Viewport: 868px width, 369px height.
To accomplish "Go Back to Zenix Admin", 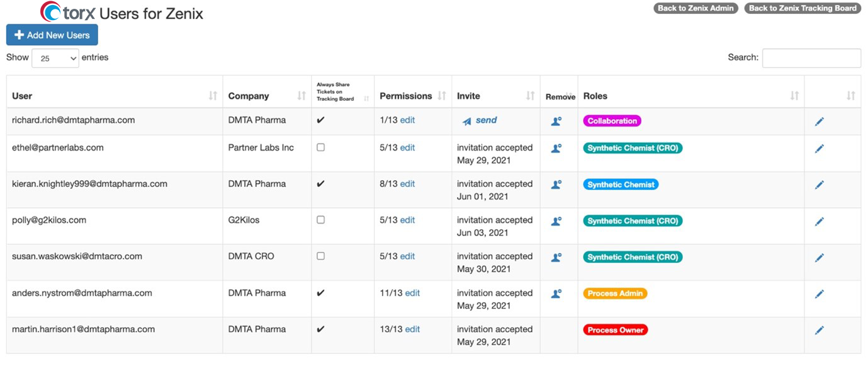I will 696,8.
